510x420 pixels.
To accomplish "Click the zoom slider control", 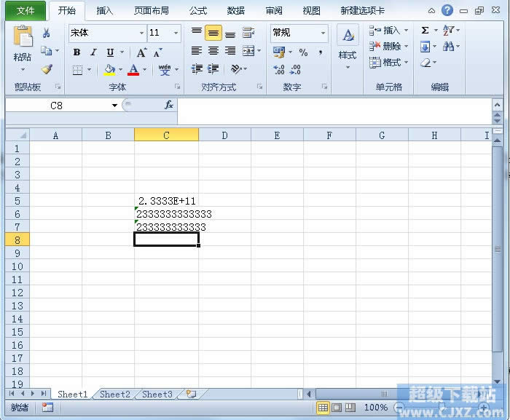I will [x=441, y=407].
